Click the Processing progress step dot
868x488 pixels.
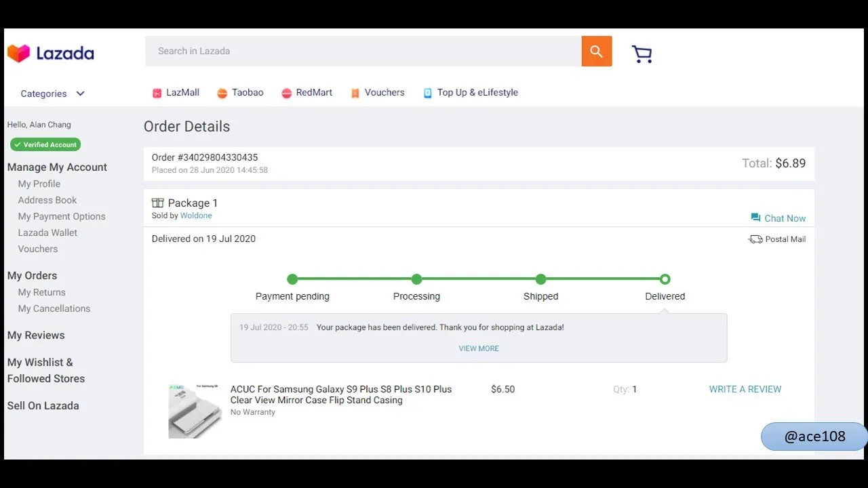pyautogui.click(x=416, y=279)
